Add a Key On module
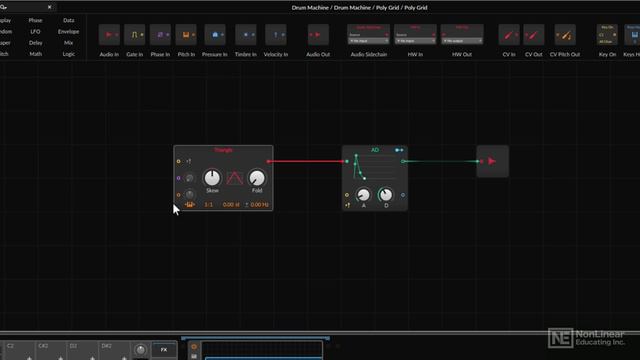Image resolution: width=640 pixels, height=360 pixels. [607, 35]
